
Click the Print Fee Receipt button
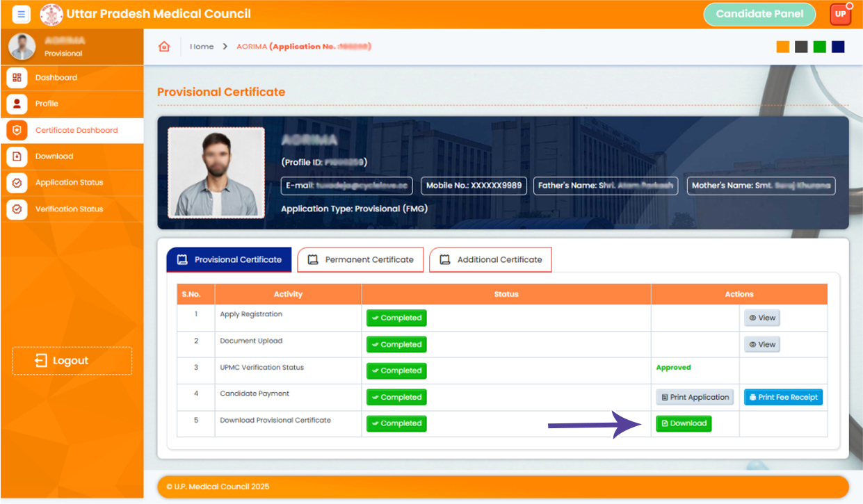coord(783,397)
